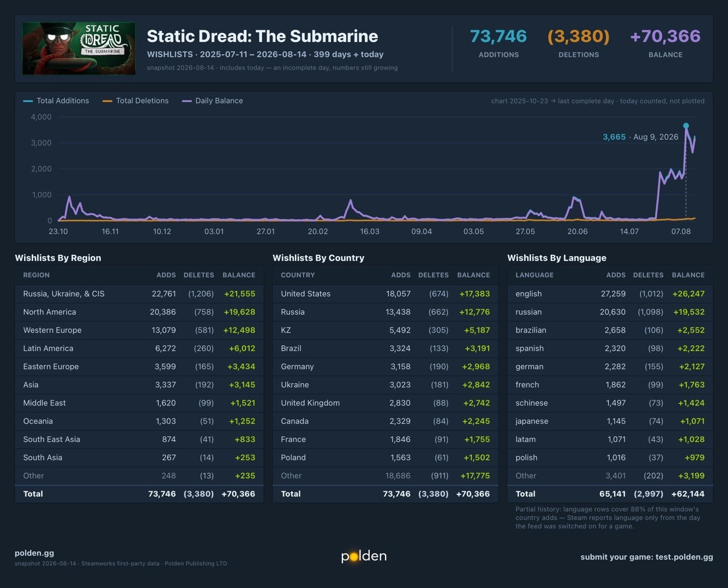Select the Wishlists By Language heading
The image size is (728, 588).
[x=557, y=258]
